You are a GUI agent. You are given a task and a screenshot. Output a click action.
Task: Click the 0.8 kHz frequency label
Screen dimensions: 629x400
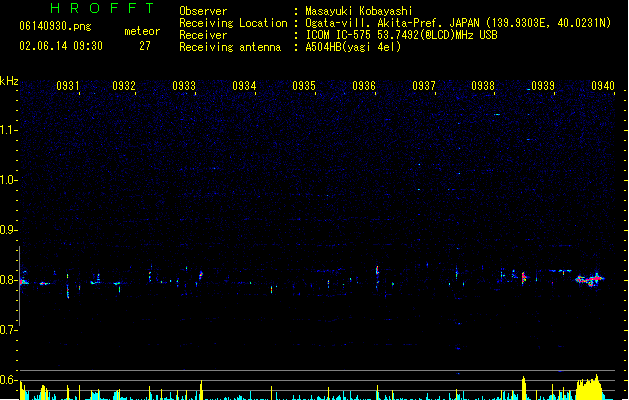pyautogui.click(x=8, y=280)
